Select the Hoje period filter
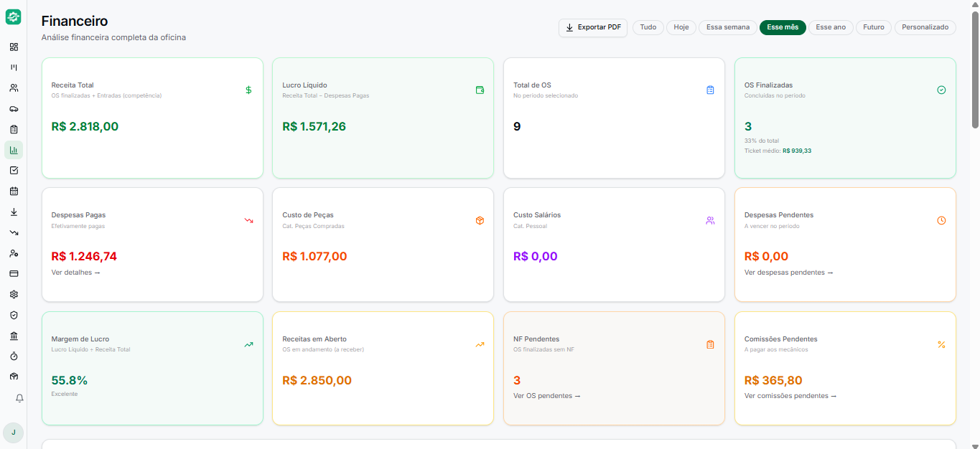 [681, 27]
